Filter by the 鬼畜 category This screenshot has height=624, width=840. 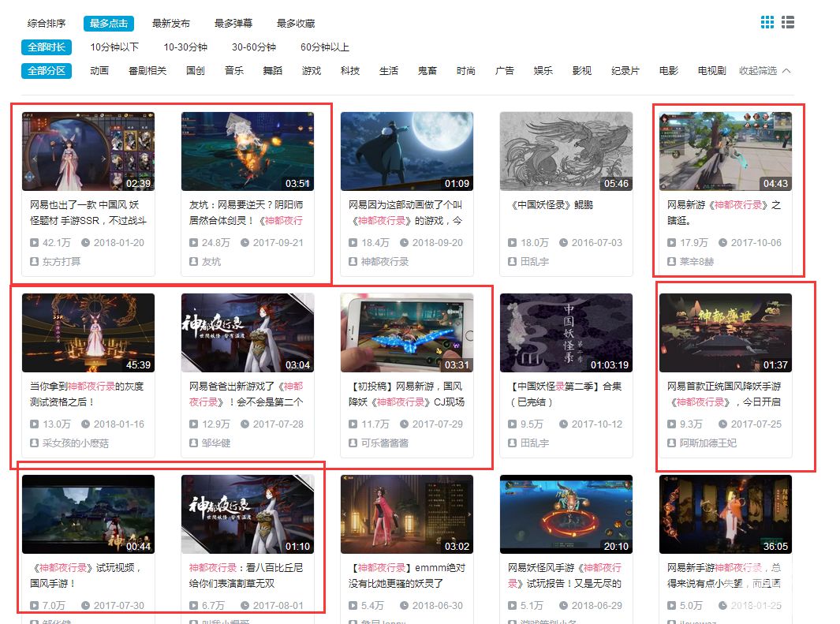pyautogui.click(x=427, y=71)
